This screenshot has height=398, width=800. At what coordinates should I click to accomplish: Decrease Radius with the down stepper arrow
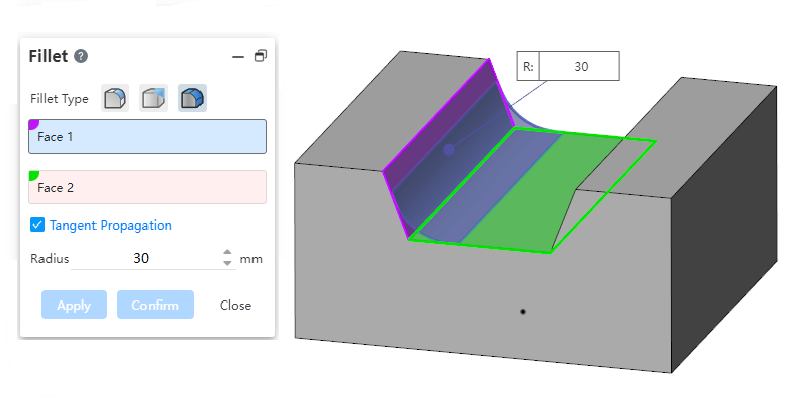coord(228,263)
